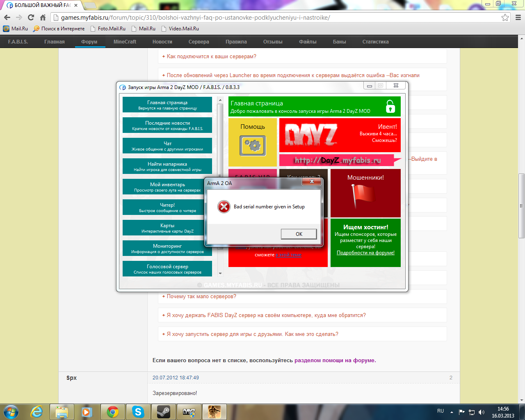Open the DAYZ Ивент banner
The height and width of the screenshot is (420, 525).
click(340, 135)
